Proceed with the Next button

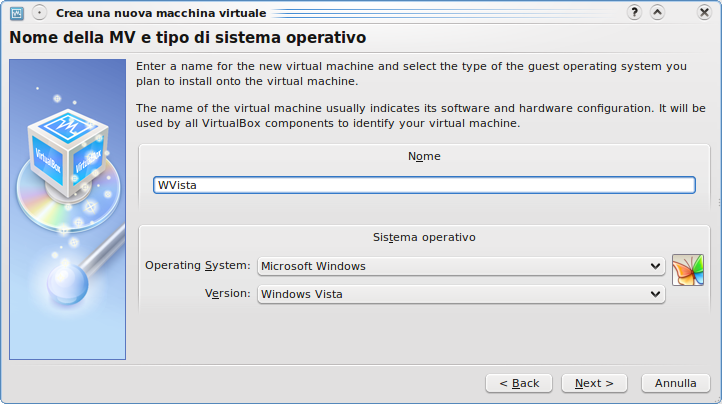point(594,383)
